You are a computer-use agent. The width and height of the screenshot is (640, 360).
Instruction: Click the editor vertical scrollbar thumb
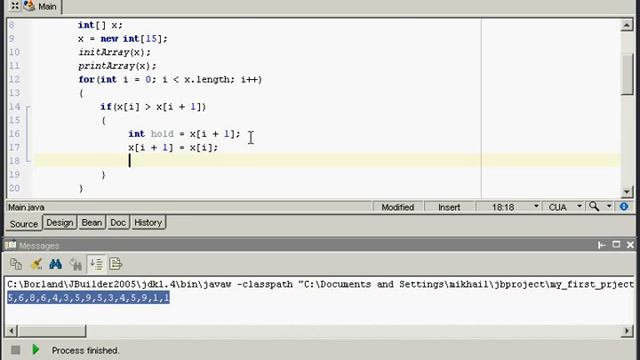627,74
